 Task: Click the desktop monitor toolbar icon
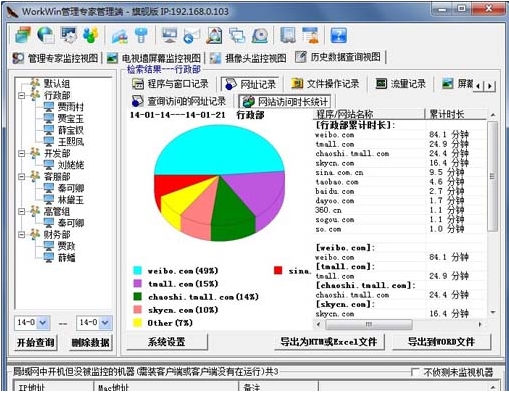(169, 36)
